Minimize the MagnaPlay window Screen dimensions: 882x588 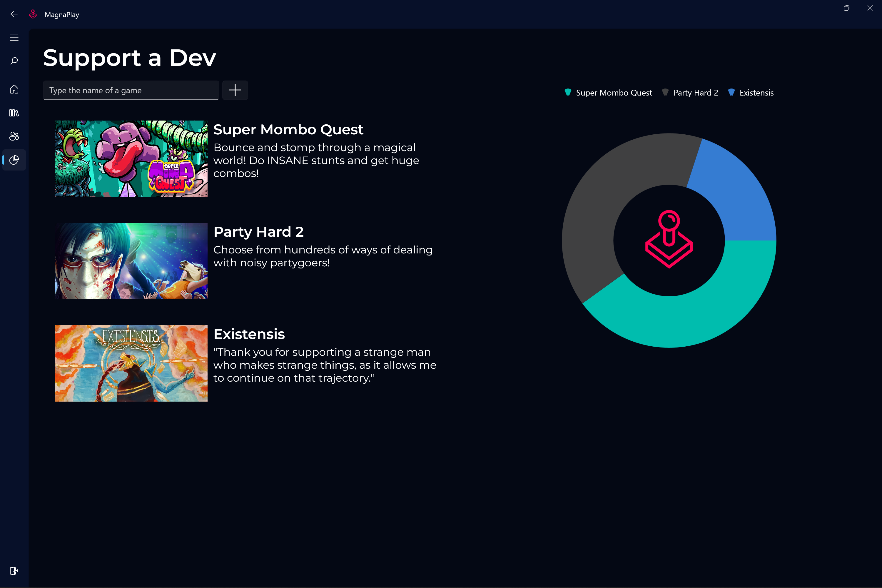click(823, 8)
